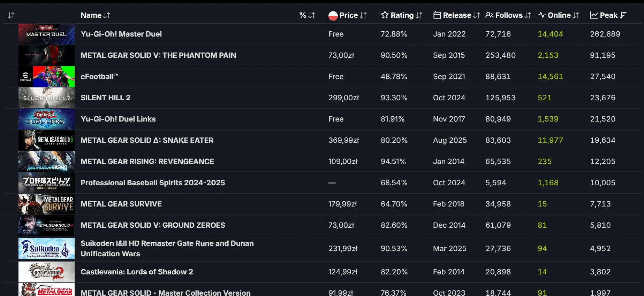Toggle the Peak descending sort arrow

[x=623, y=15]
